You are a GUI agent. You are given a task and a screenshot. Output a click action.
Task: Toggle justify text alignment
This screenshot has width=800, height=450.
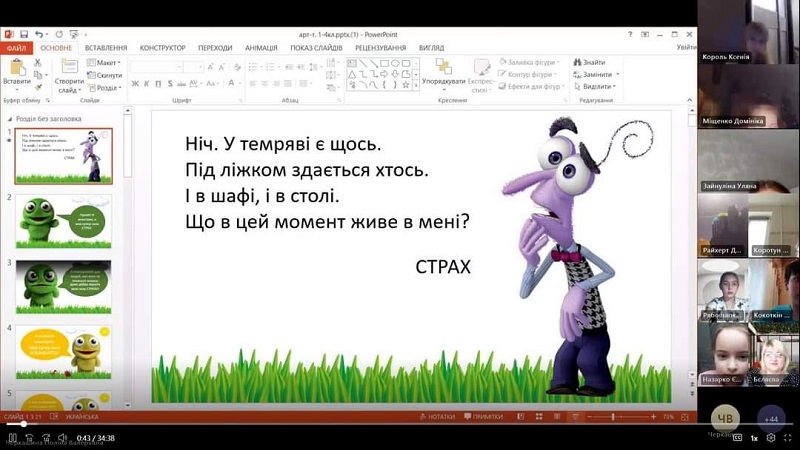(288, 83)
